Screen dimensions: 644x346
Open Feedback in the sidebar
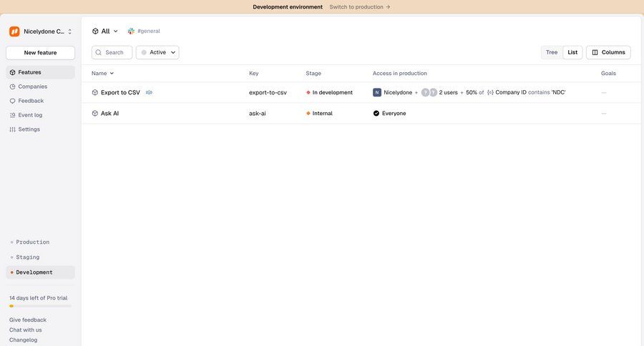click(40, 101)
